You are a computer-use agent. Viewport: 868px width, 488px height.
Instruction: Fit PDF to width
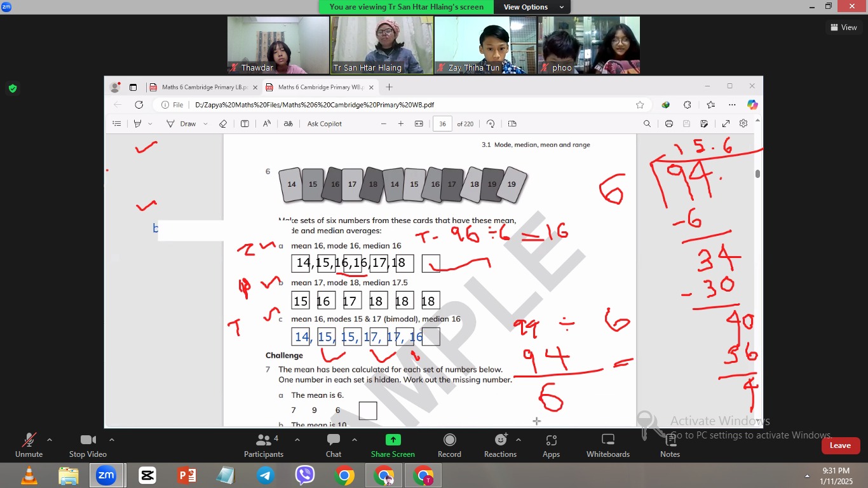[419, 124]
